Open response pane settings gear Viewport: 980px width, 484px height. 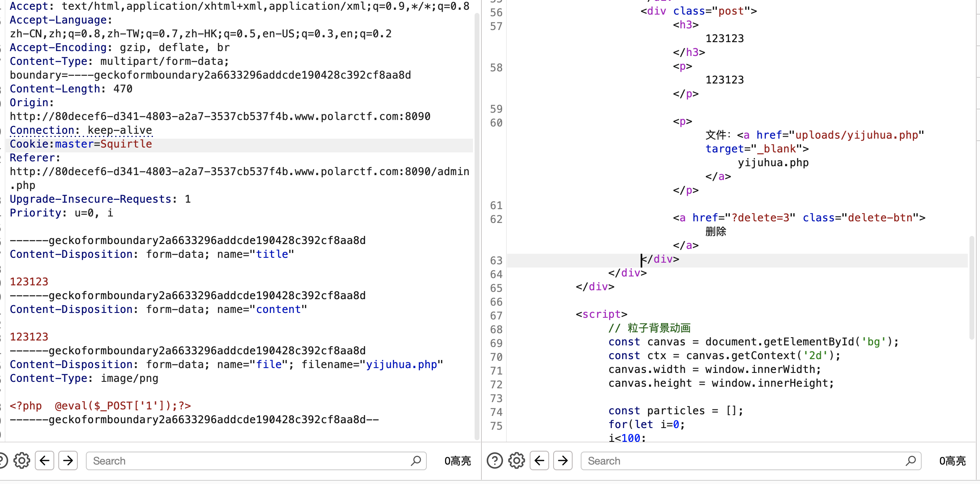pyautogui.click(x=516, y=461)
